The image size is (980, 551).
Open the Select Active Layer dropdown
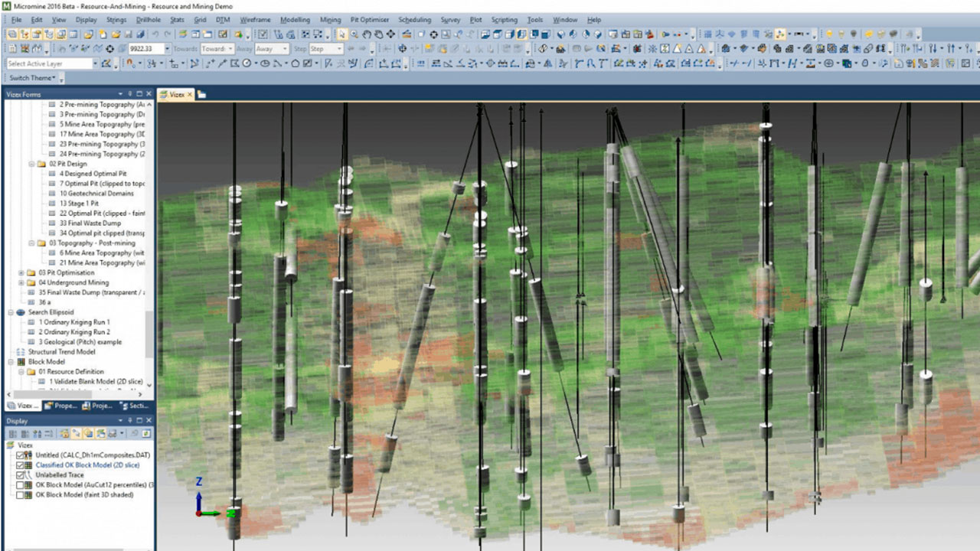(x=94, y=64)
